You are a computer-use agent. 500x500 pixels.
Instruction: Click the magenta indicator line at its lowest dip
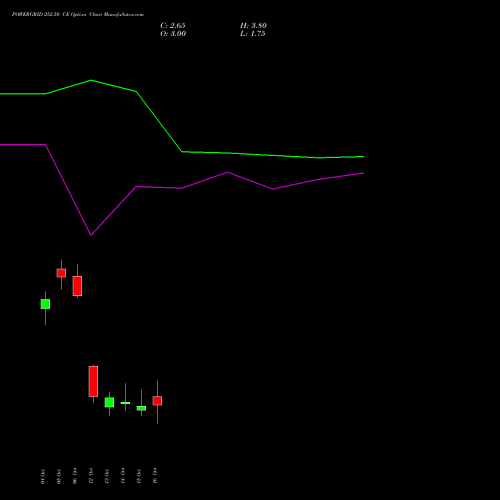pos(91,235)
